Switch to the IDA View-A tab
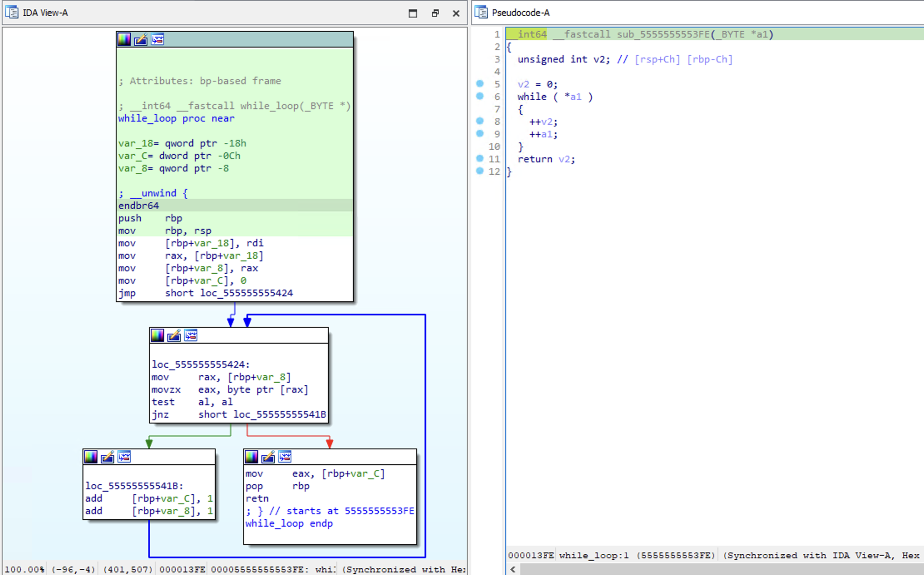 tap(45, 13)
